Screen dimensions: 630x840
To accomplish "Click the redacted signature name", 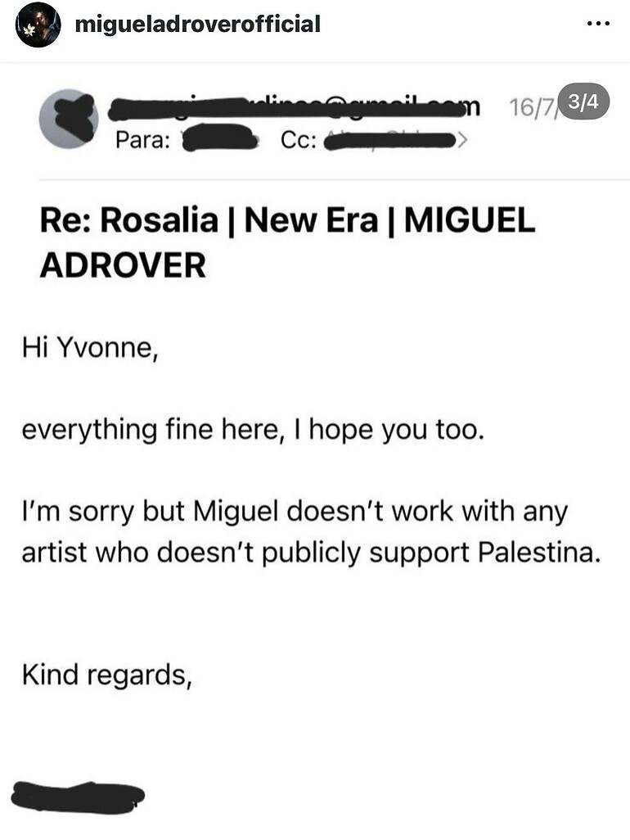I will 79,795.
